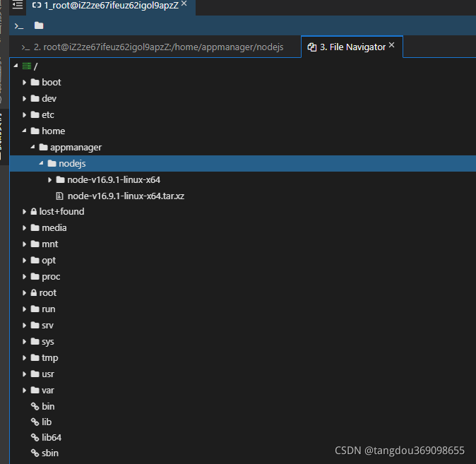Click the bin symlink icon

coord(34,407)
